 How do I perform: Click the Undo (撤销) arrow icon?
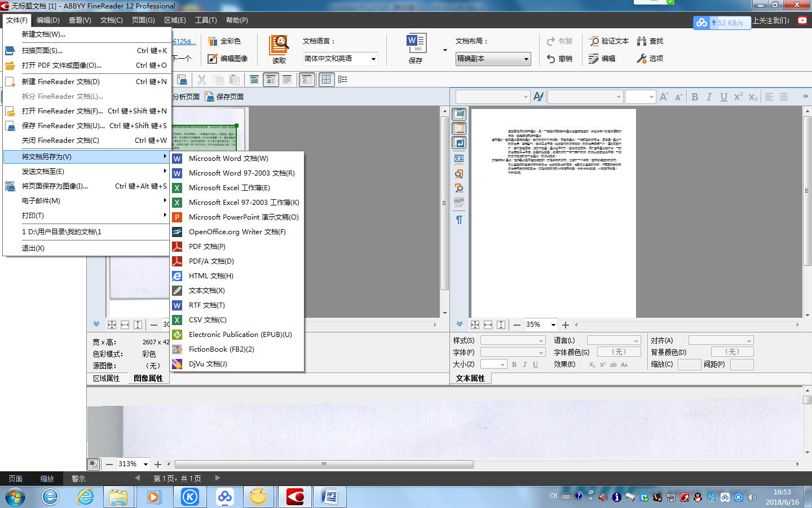[551, 59]
